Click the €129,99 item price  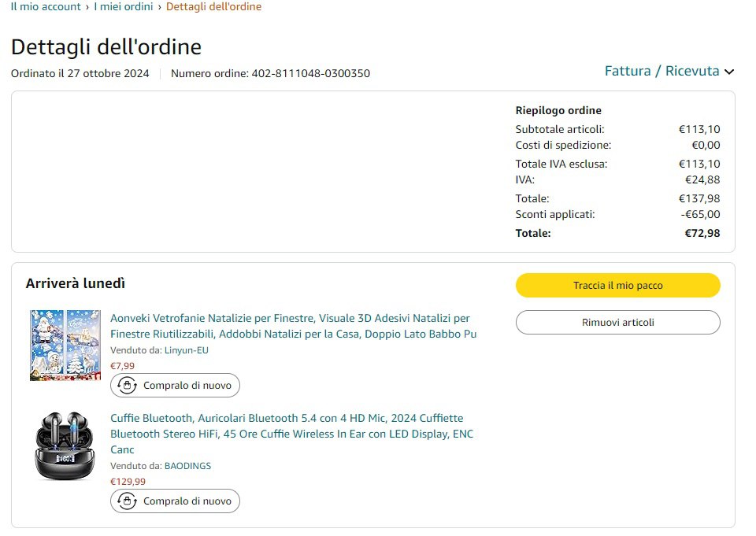[x=128, y=482]
